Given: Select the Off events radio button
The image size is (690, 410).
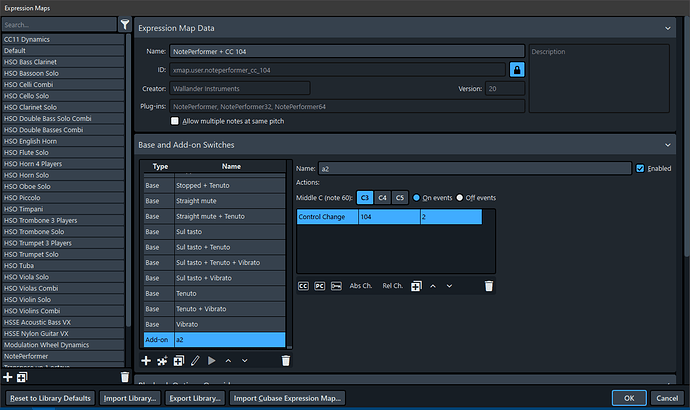Looking at the screenshot, I should [x=459, y=198].
